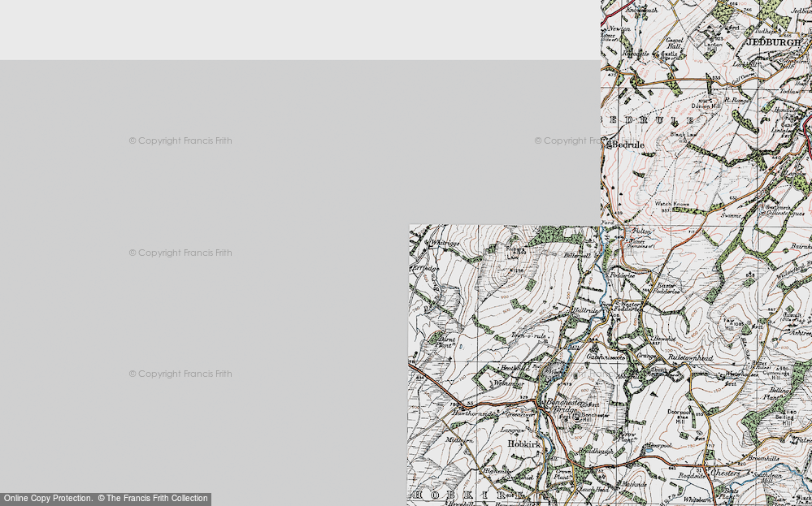Viewport: 812px width, 506px height.
Task: Click the Hobkirk place name
Action: (524, 444)
